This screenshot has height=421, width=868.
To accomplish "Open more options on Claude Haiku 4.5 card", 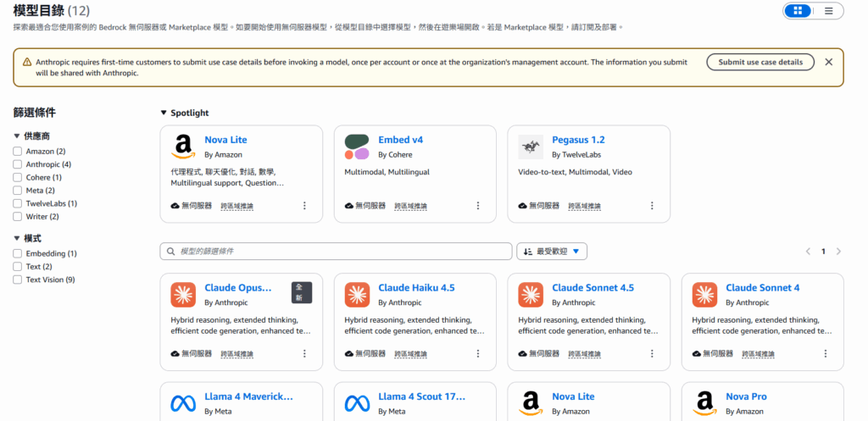I will coord(478,353).
